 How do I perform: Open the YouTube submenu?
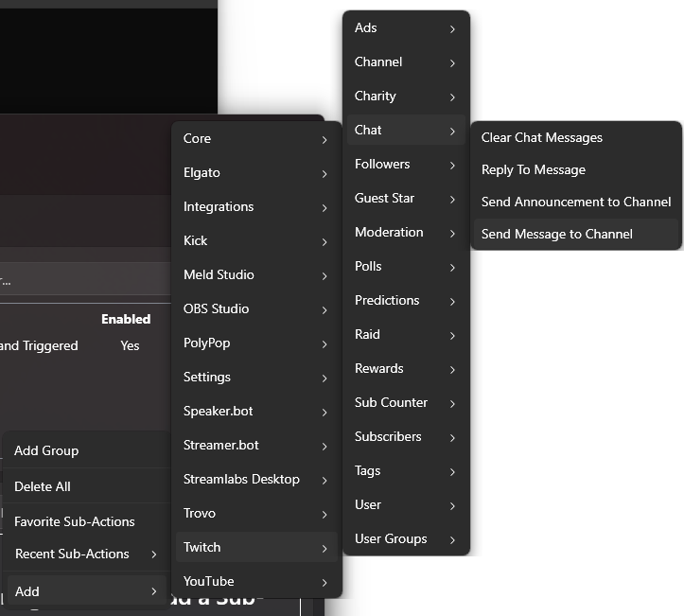click(x=255, y=581)
